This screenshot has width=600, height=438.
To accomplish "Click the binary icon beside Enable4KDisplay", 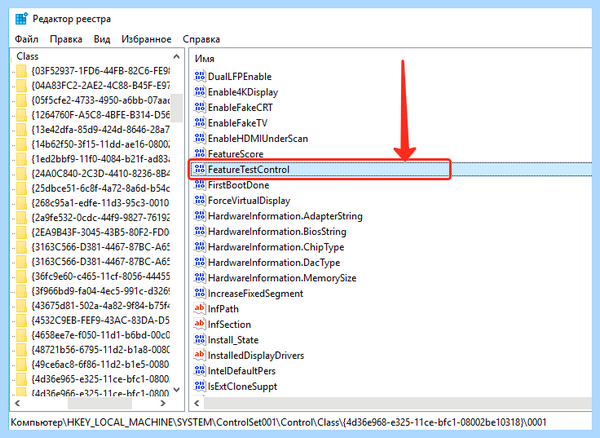I will (x=199, y=92).
